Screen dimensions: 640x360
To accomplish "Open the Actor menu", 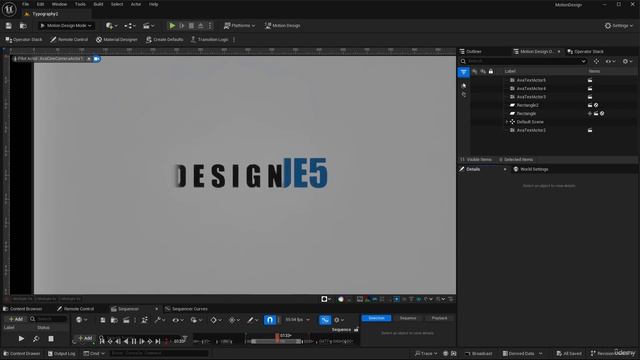I will click(x=136, y=4).
